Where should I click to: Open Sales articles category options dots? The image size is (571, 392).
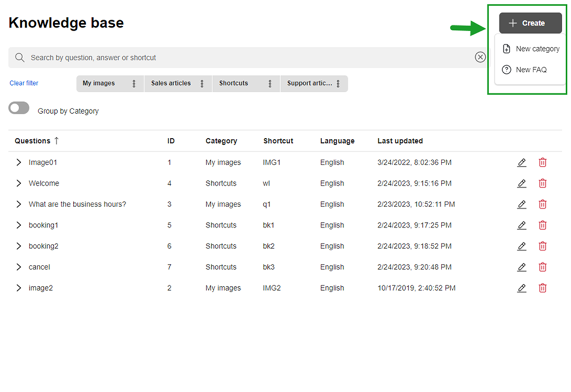point(202,83)
